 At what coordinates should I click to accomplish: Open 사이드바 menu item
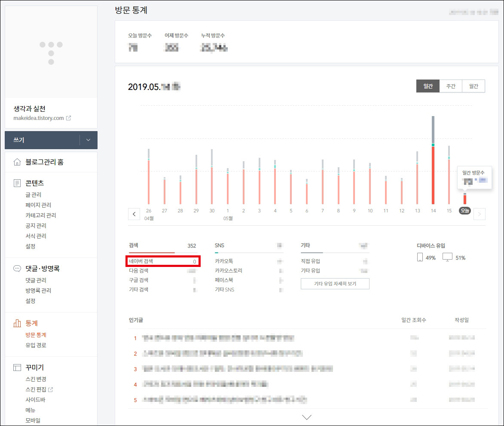pyautogui.click(x=35, y=400)
